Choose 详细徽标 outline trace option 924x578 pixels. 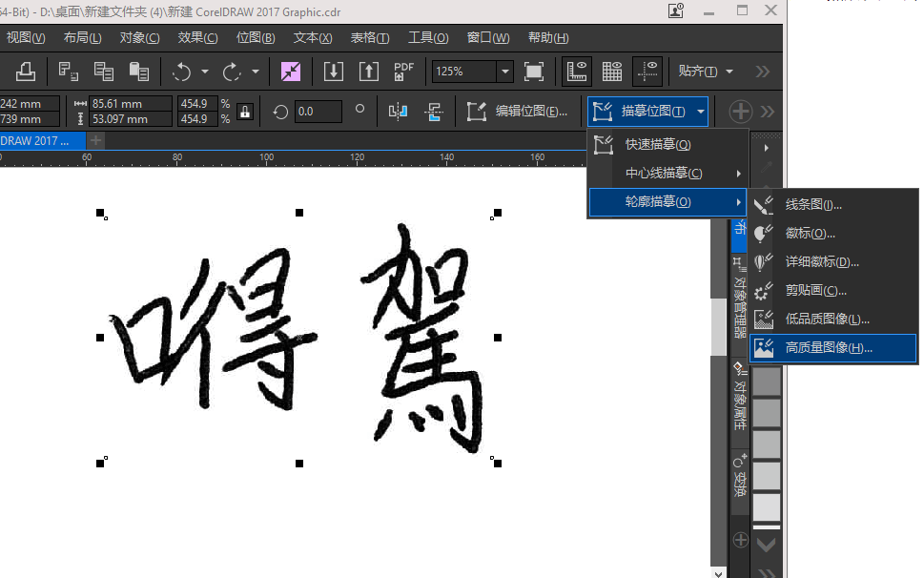pyautogui.click(x=833, y=261)
